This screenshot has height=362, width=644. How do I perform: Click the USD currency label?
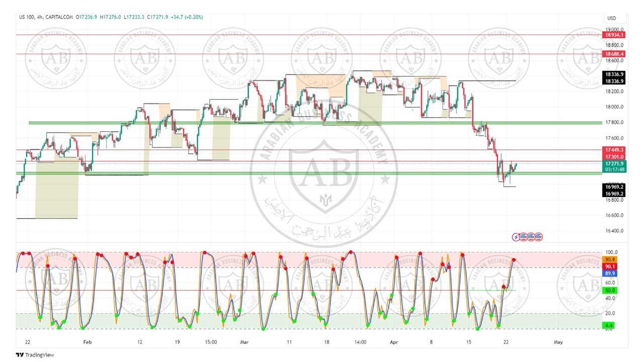(x=612, y=19)
